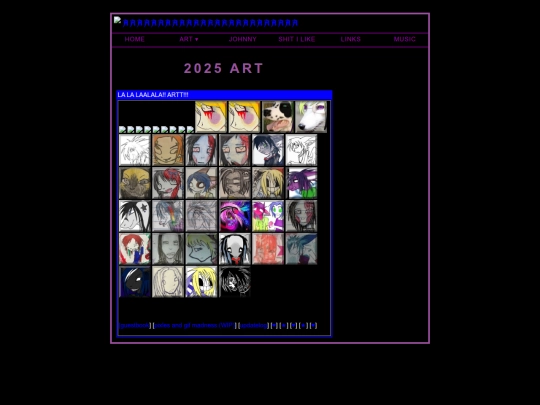Open pixies and gif madness (WIP) link
Viewport: 540px width, 405px height.
[194, 325]
